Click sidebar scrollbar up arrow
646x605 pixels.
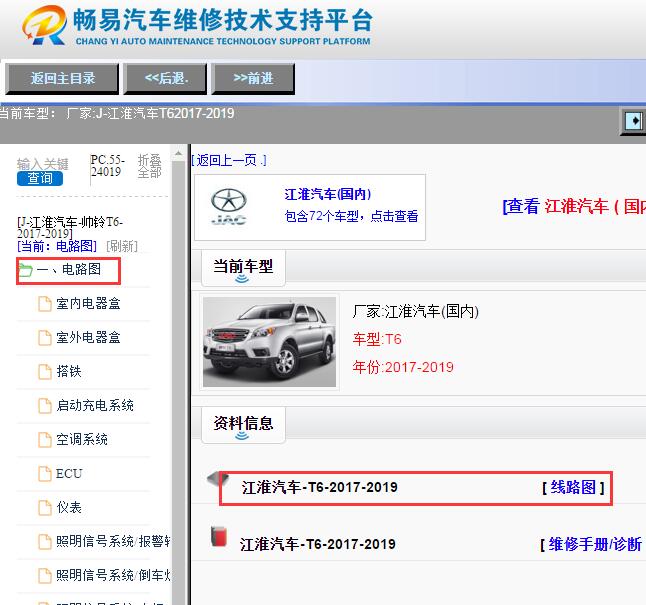(x=178, y=154)
